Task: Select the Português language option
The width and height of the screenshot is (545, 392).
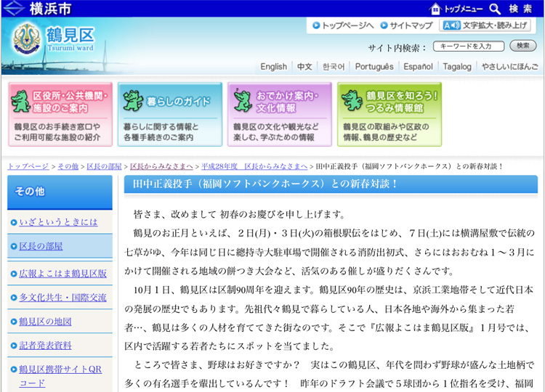Action: point(374,67)
